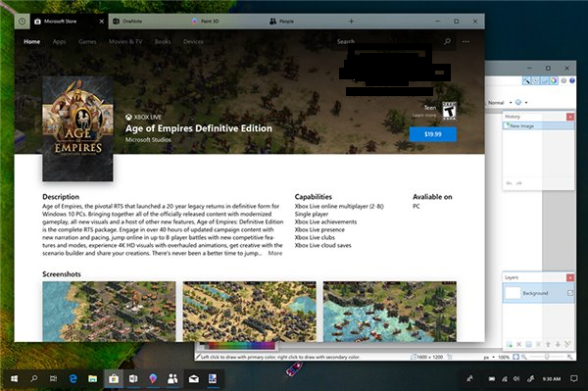Viewport: 588px width, 391px height.
Task: Pick a color from Paint.NET palette strip
Action: click(242, 345)
